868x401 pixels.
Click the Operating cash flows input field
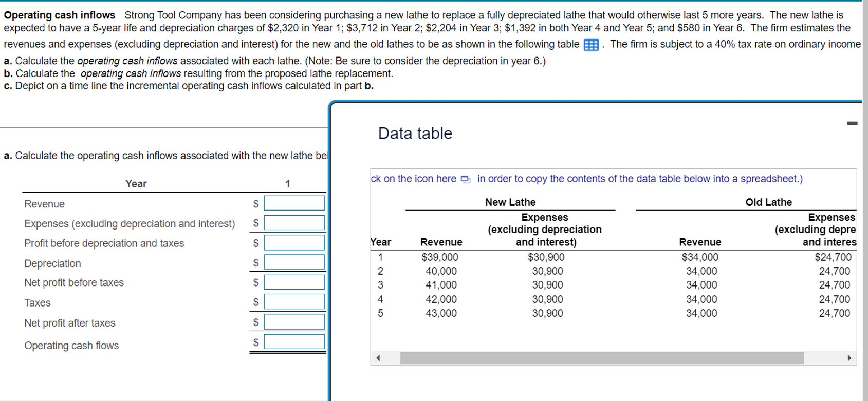294,341
